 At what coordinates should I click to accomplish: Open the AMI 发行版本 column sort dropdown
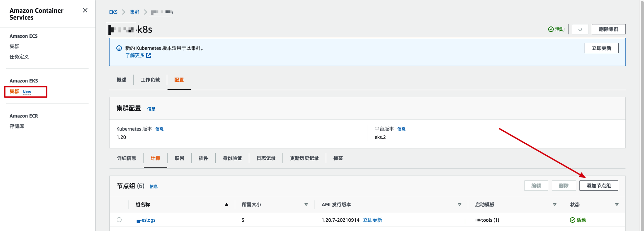(x=460, y=205)
